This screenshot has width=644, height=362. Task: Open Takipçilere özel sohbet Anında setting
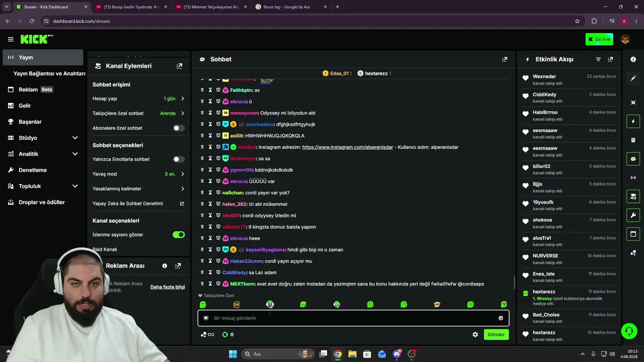click(138, 113)
